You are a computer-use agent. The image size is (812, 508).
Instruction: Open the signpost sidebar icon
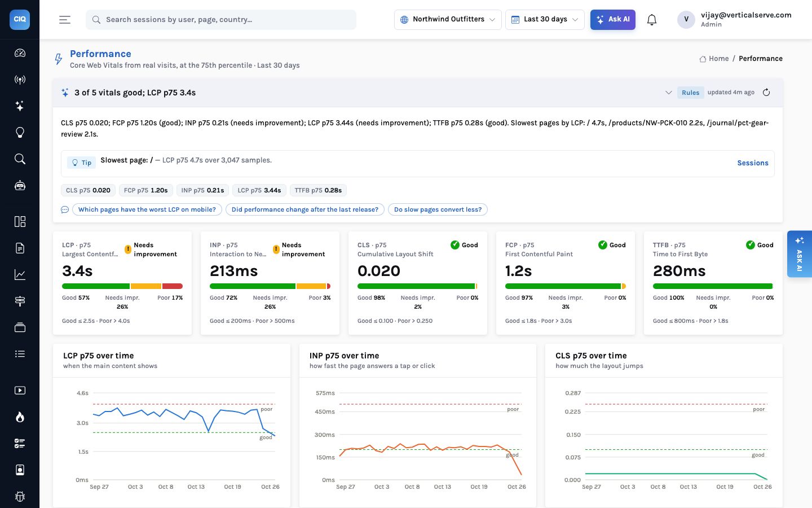[20, 301]
